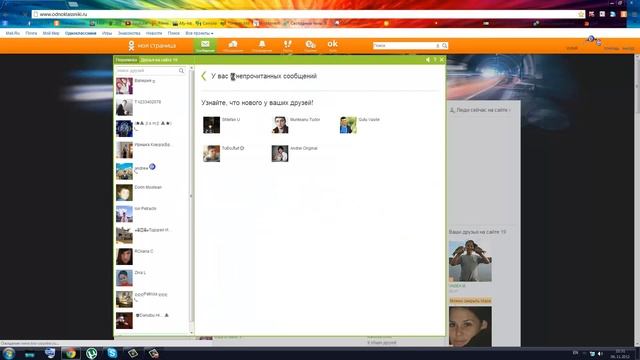Open Новости in the top portal bar
The image size is (640, 360).
click(154, 33)
